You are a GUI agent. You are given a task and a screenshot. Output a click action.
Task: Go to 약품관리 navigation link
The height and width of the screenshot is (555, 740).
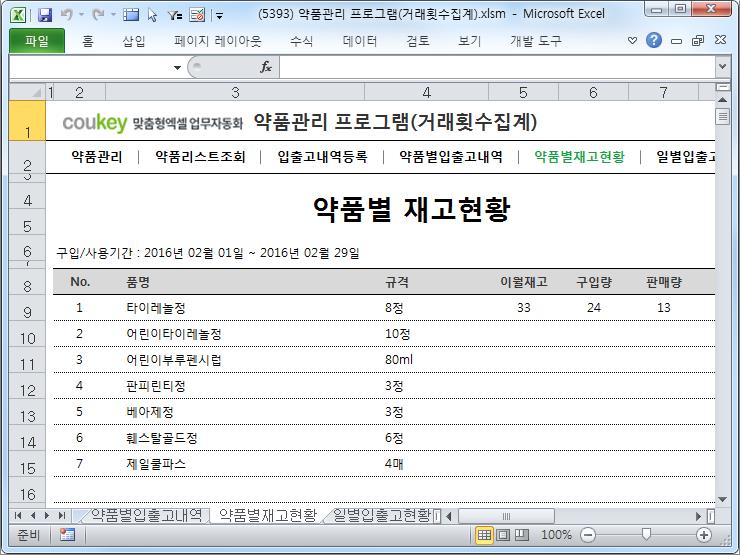coord(97,156)
